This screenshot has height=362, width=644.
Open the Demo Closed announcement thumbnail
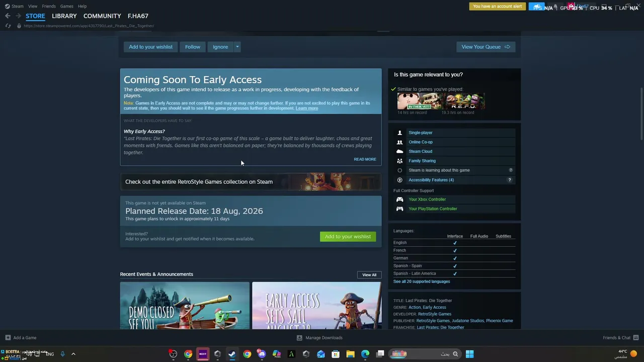(x=185, y=306)
